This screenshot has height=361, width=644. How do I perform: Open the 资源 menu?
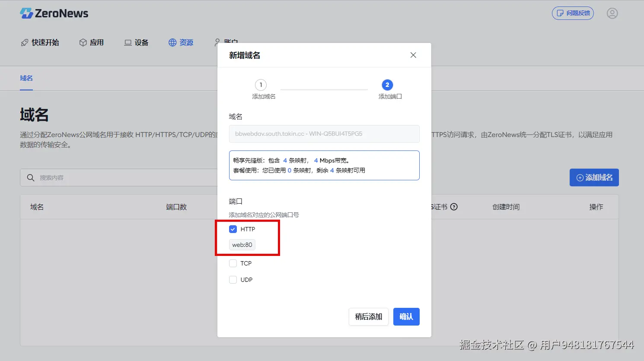tap(181, 42)
